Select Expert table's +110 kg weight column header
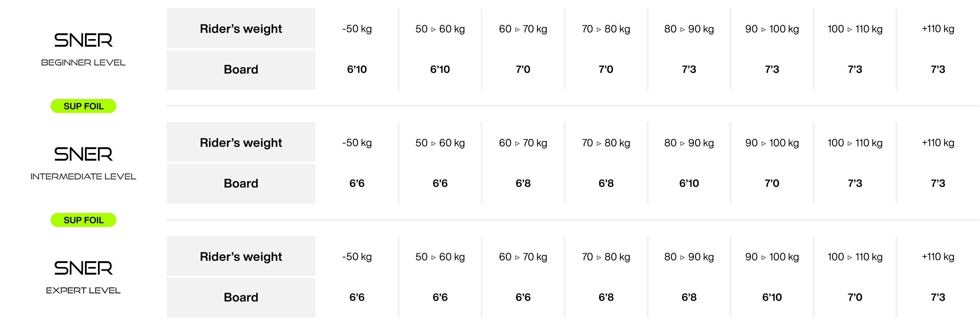Screen dimensions: 980x326 (938, 257)
